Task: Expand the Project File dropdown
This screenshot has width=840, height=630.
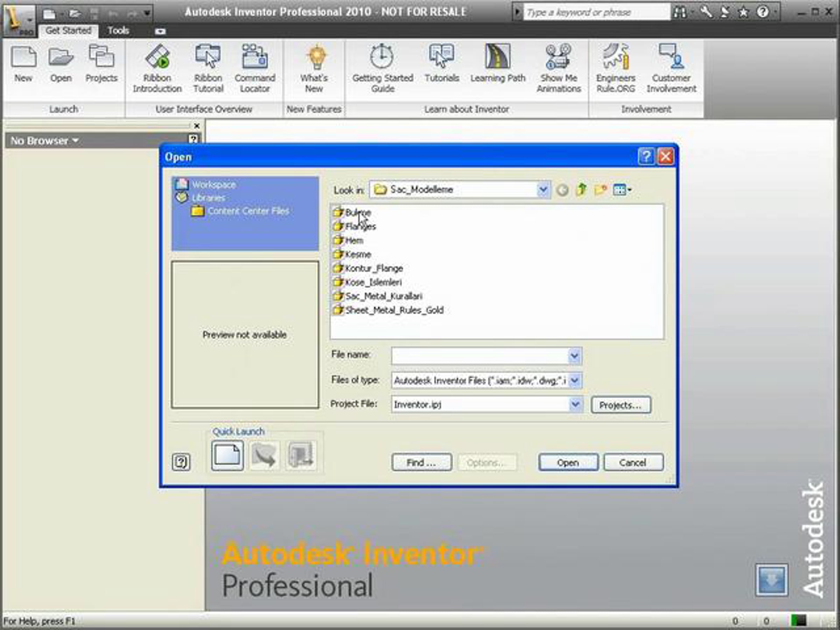Action: click(576, 405)
